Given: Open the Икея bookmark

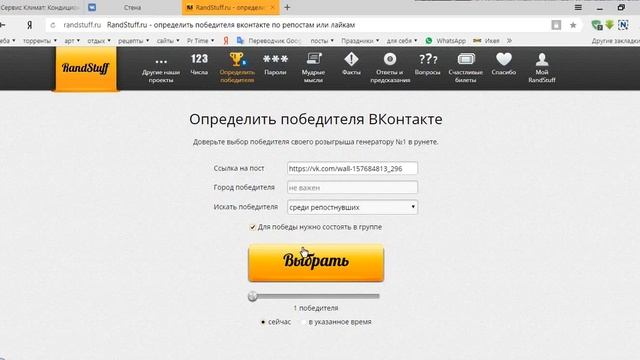Looking at the screenshot, I should pos(486,41).
